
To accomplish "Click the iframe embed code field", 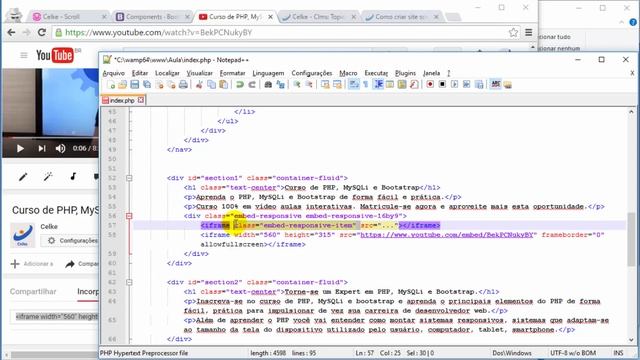I will point(54,316).
